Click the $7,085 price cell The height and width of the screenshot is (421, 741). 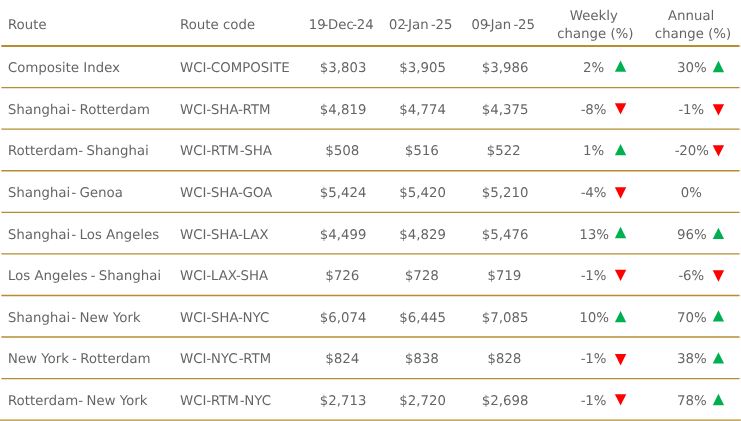[503, 317]
